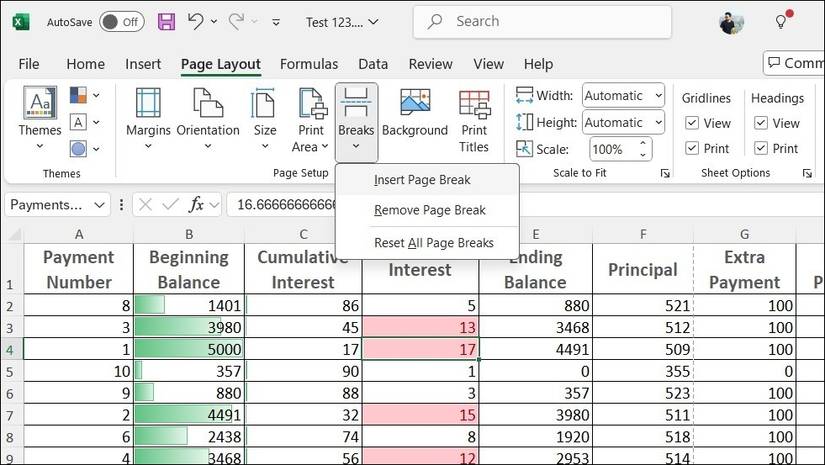825x465 pixels.
Task: Switch to the Insert tab
Action: [x=143, y=64]
